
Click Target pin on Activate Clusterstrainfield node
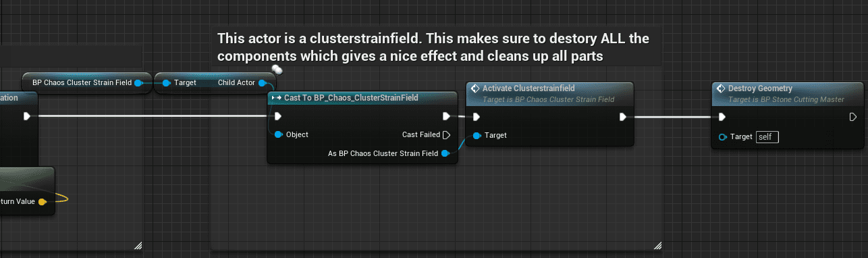pos(477,135)
